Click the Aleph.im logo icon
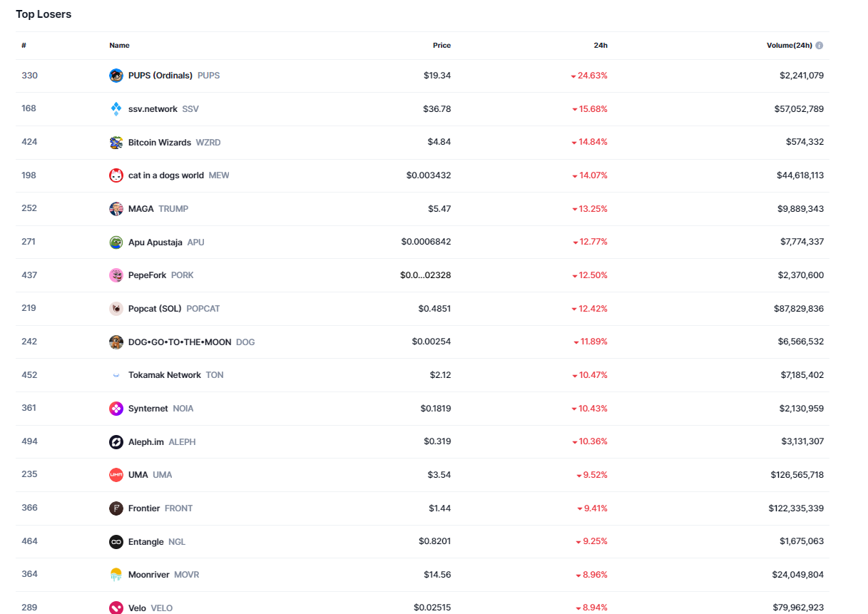This screenshot has height=614, width=868. [x=116, y=442]
